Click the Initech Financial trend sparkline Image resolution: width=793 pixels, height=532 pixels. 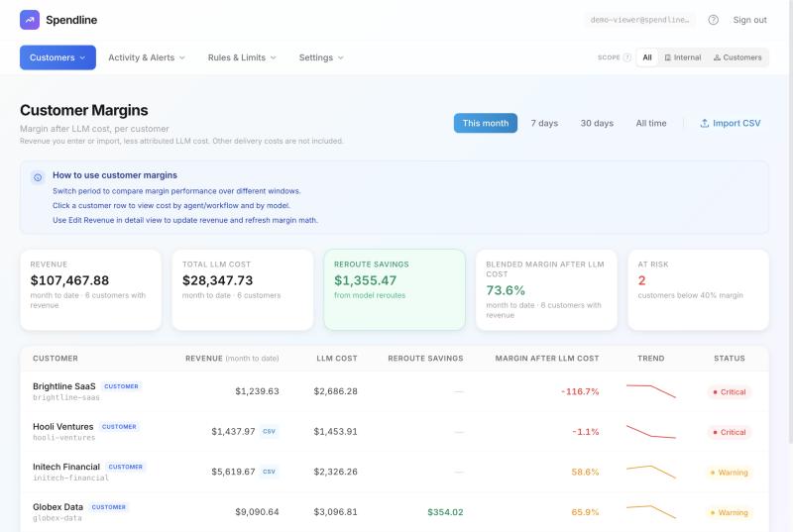click(651, 472)
